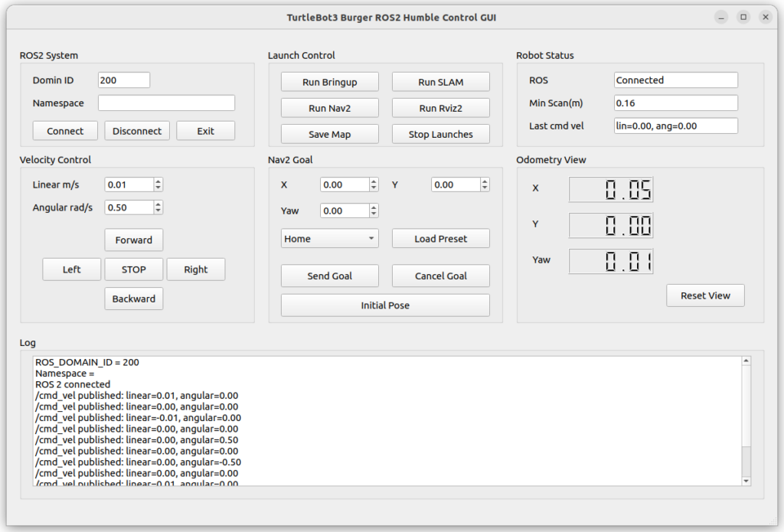This screenshot has height=532, width=784.
Task: Select the ROS Connected status field
Action: [x=675, y=80]
